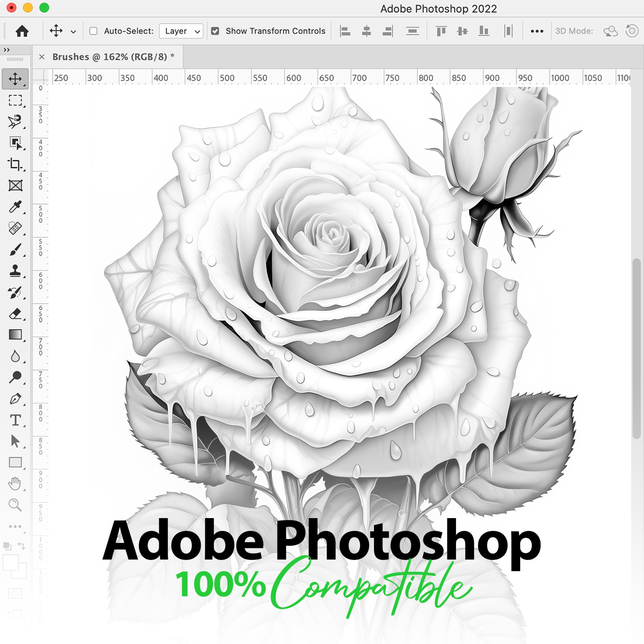Switch to the Brushes document tab
644x644 pixels.
(113, 57)
